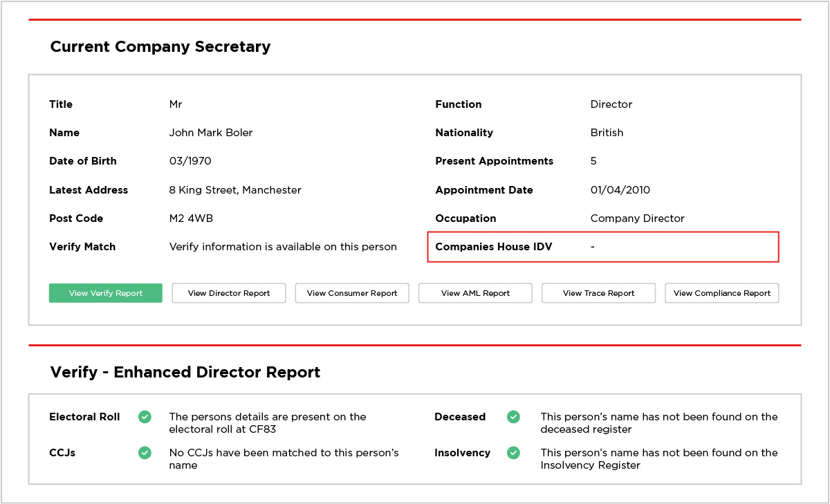Screen dimensions: 830x504
Task: Click the CCJs verification checkmark icon
Action: 145,453
